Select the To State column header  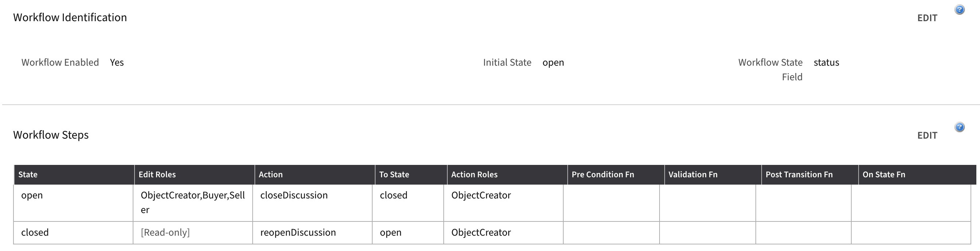point(411,174)
